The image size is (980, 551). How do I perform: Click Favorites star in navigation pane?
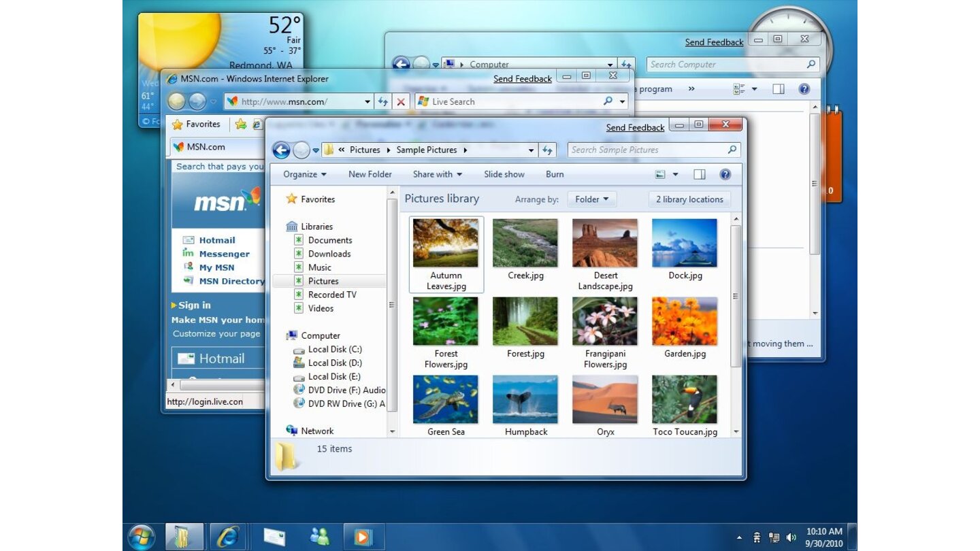point(292,199)
